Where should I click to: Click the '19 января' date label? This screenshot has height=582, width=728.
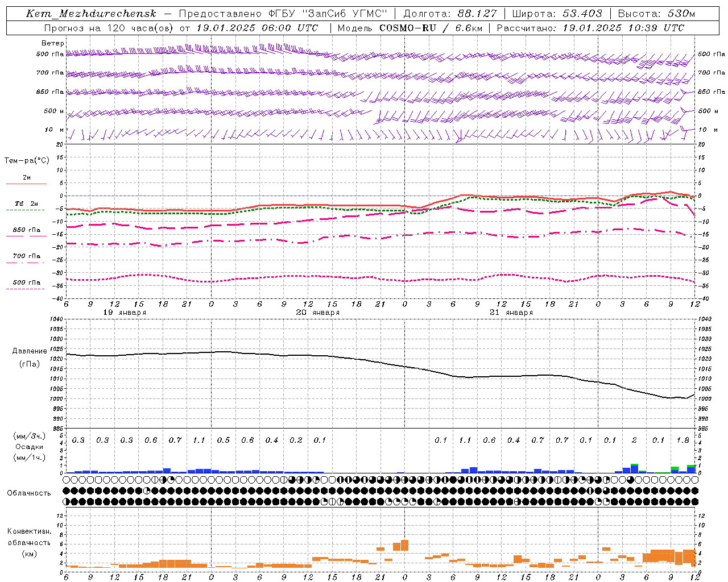[x=125, y=313]
